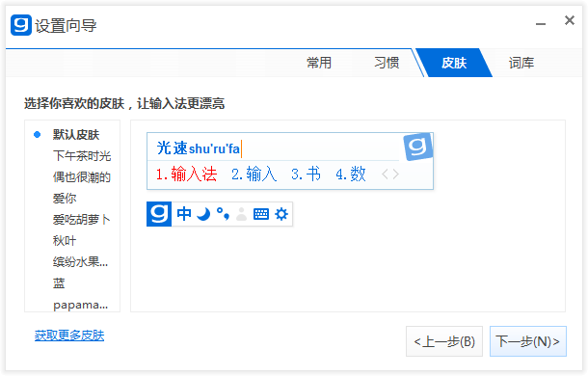The image size is (588, 376).
Task: Click the 下一步(N)> button
Action: pos(528,341)
